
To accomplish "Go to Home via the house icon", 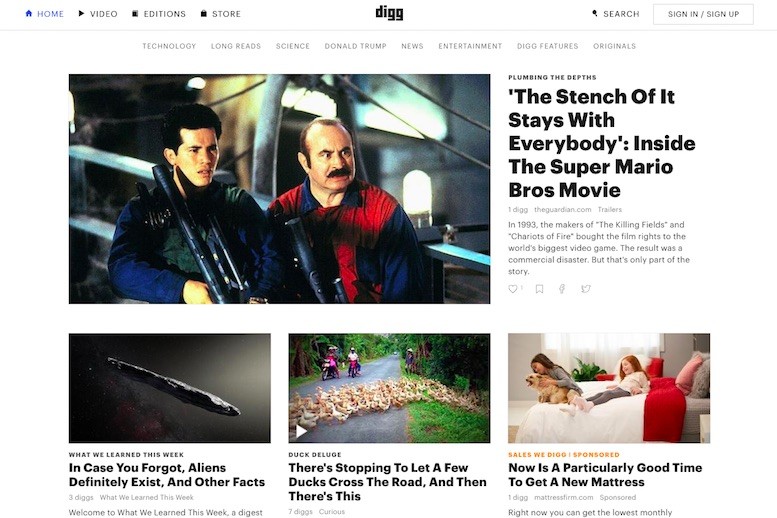I will click(x=29, y=13).
